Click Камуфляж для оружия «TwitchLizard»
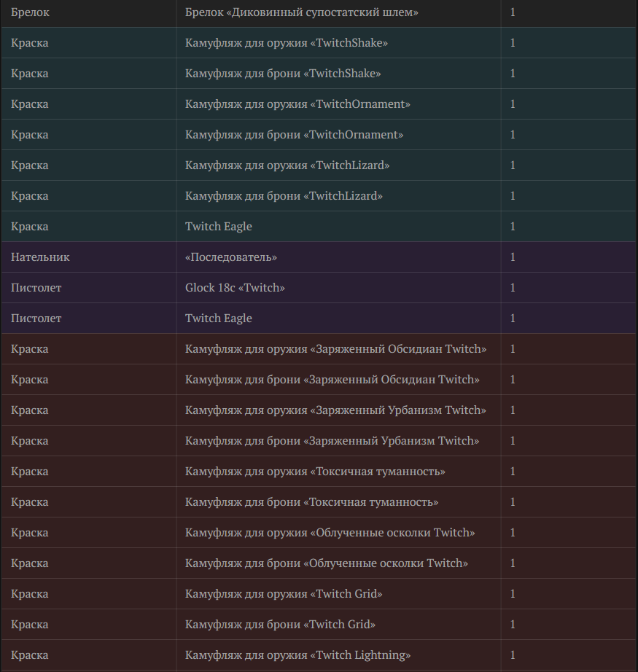Screen dimensions: 638x672 click(287, 165)
